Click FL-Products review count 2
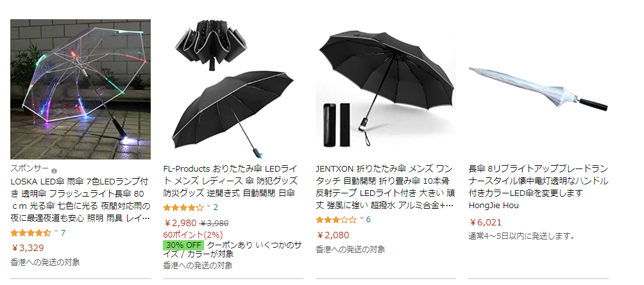644x285 pixels. (216, 207)
